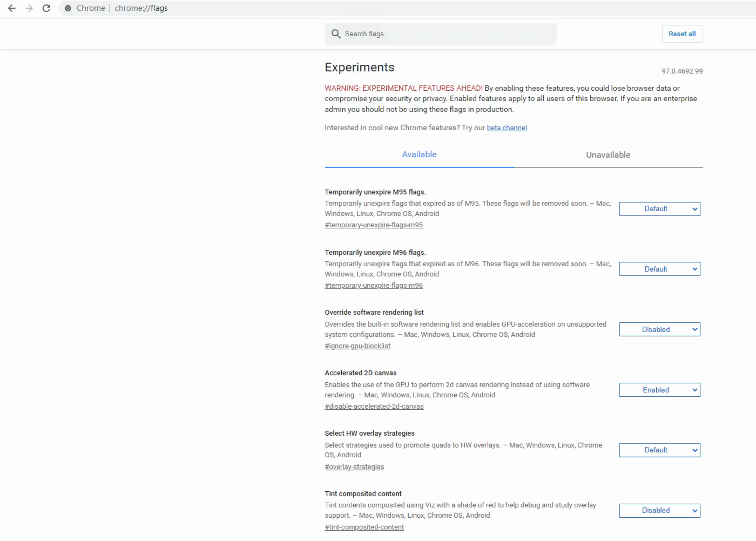Click the browser back arrow
756x541 pixels.
(x=12, y=8)
